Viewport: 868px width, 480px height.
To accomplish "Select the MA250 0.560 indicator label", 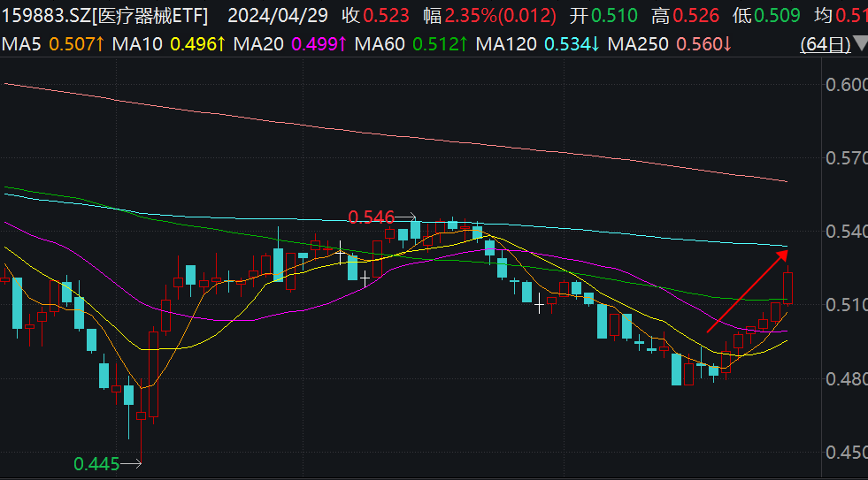I will point(670,43).
